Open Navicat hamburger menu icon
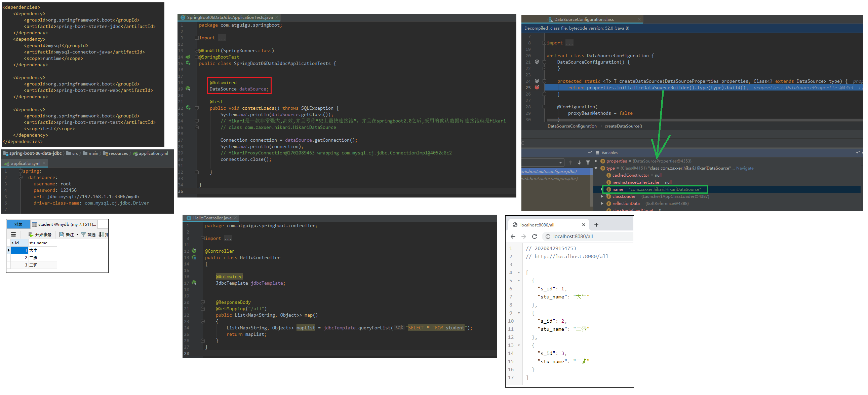 13,235
